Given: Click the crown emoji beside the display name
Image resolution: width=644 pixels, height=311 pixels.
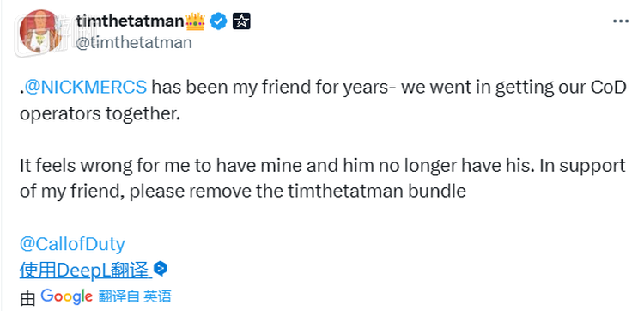Looking at the screenshot, I should (195, 21).
